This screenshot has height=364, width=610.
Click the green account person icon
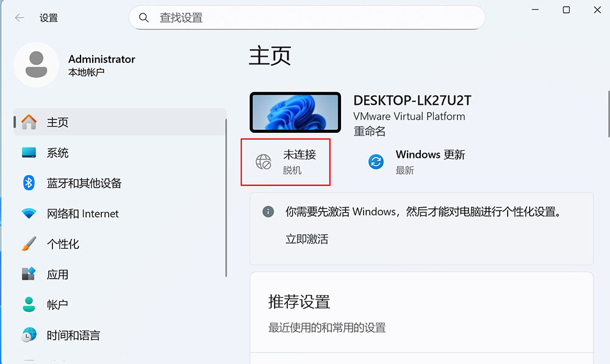[29, 304]
